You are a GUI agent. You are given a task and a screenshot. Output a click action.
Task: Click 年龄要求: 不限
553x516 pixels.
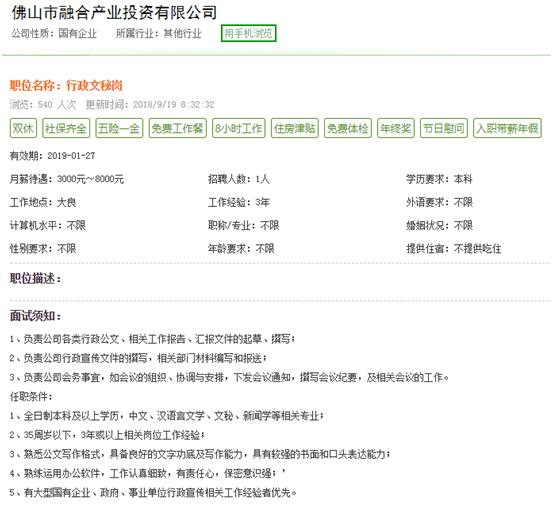pos(241,249)
